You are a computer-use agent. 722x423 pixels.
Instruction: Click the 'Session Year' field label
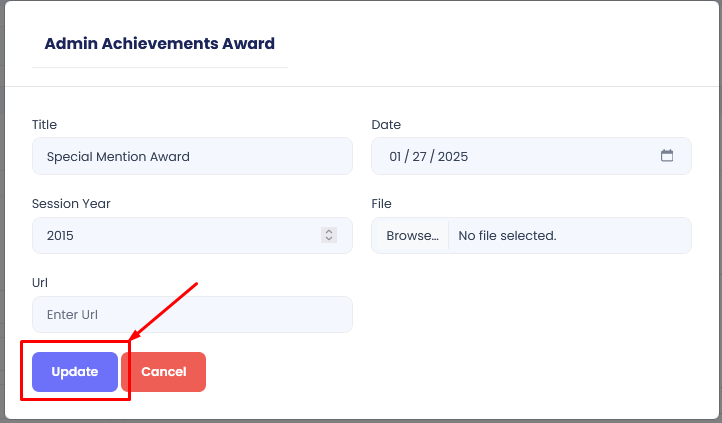coord(71,203)
